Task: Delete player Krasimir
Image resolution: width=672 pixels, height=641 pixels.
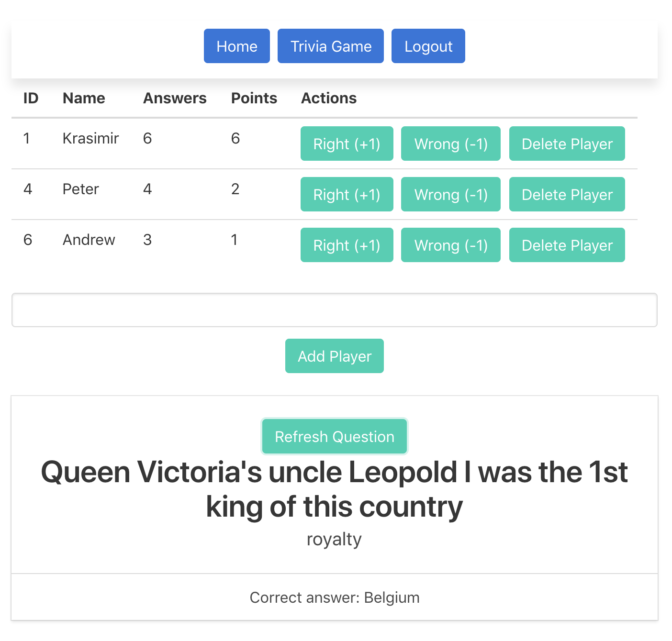Action: (x=567, y=144)
